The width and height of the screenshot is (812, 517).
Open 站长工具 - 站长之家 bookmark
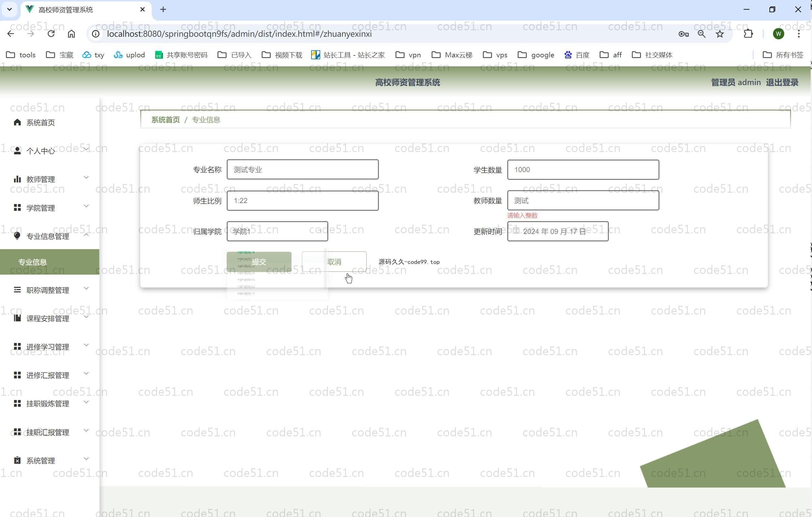[348, 54]
